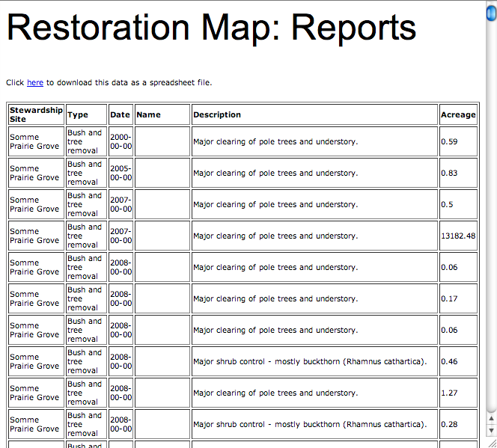
Task: Click the buckthorn shrub control description in the 0.46 row
Action: (310, 361)
